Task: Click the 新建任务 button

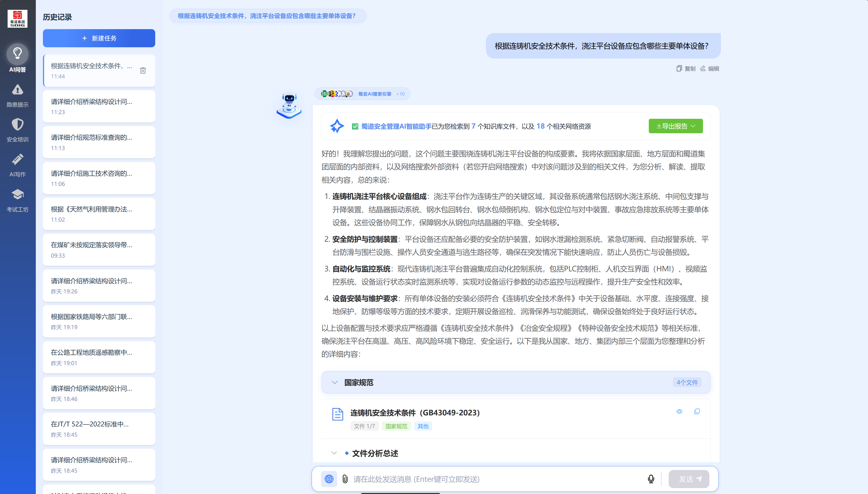Action: [x=99, y=38]
